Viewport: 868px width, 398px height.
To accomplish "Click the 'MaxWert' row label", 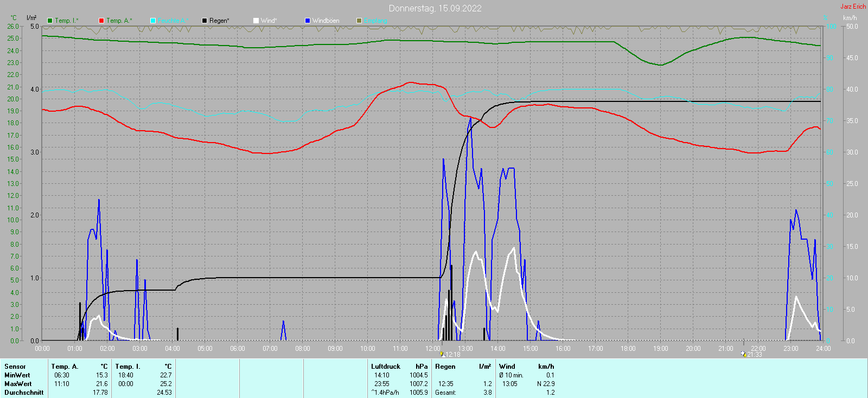I will click(18, 384).
